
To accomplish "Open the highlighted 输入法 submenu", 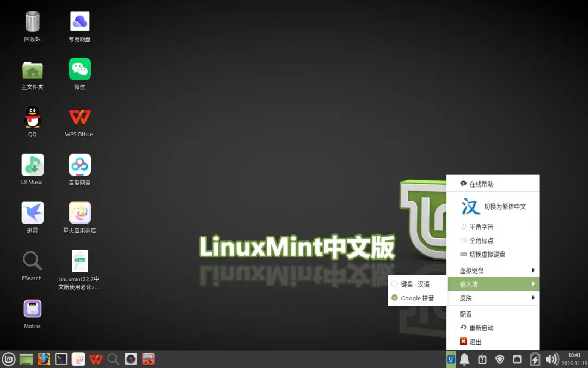I will (493, 284).
